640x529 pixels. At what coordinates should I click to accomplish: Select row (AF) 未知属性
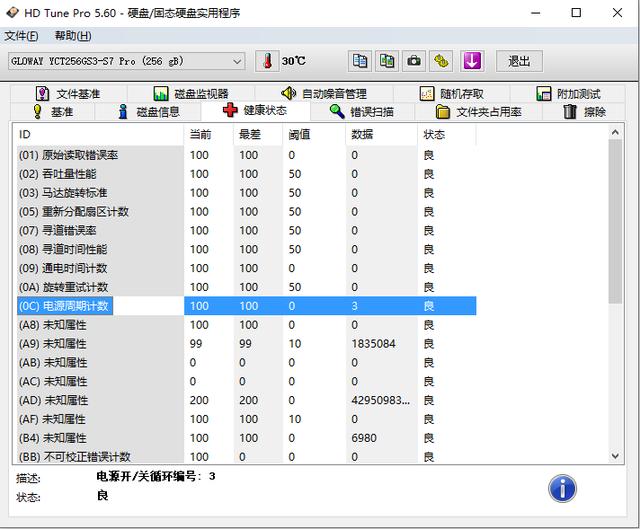(247, 419)
